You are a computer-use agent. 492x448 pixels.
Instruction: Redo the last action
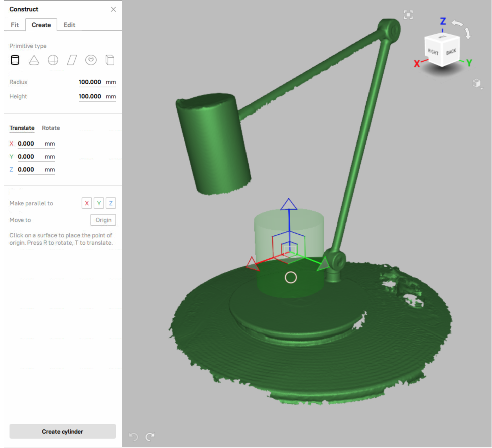pyautogui.click(x=150, y=436)
